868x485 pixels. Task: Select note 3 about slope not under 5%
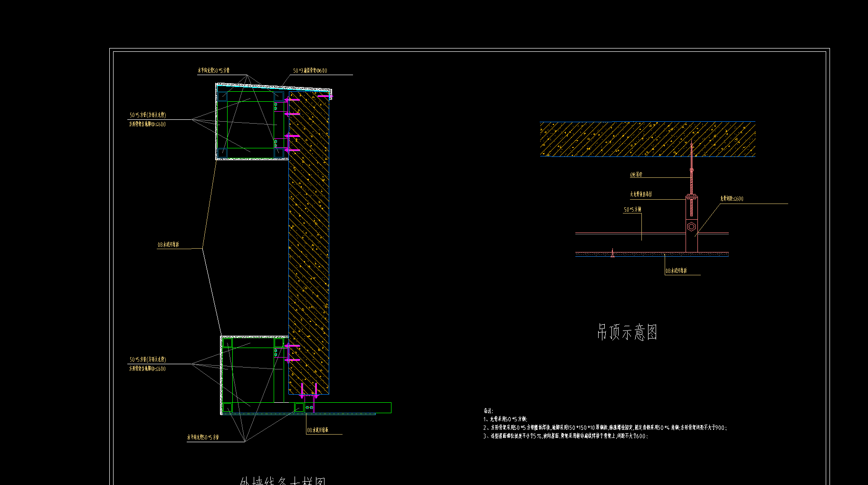566,436
